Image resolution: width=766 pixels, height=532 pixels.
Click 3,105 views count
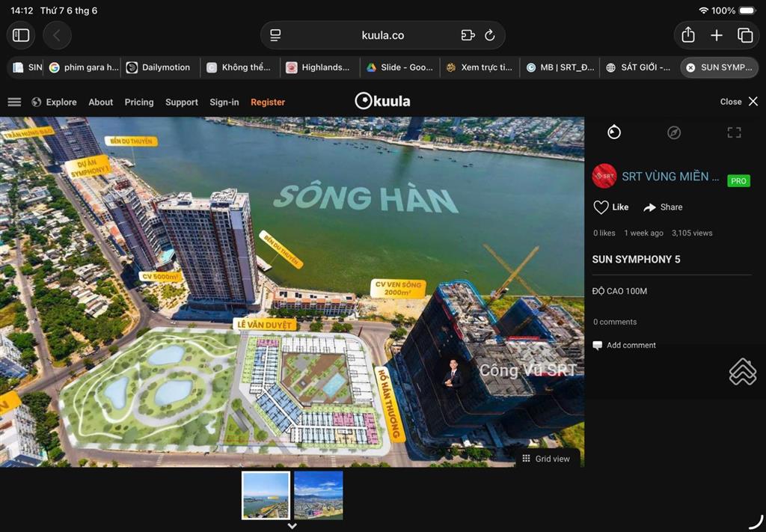692,233
